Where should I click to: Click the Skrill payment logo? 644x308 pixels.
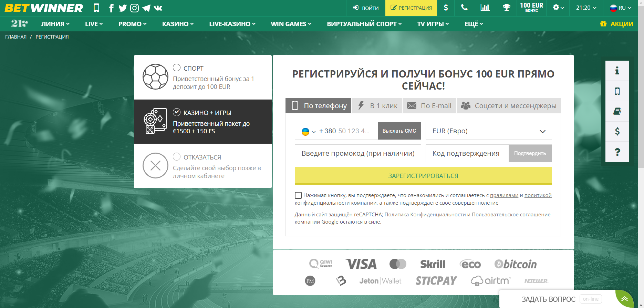[433, 264]
